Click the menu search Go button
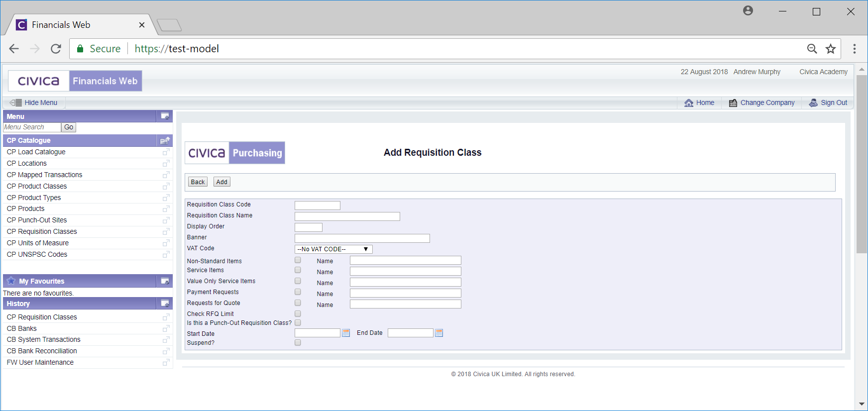This screenshot has height=411, width=868. click(69, 127)
